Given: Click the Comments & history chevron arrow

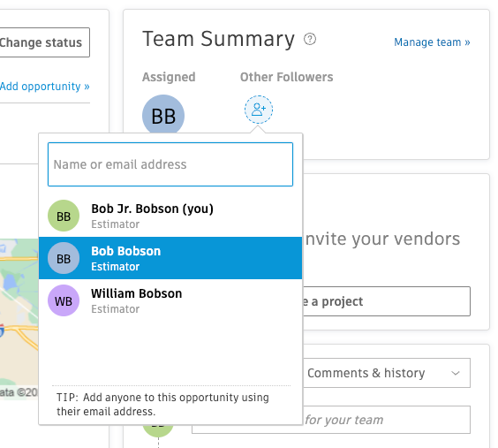Looking at the screenshot, I should 456,373.
